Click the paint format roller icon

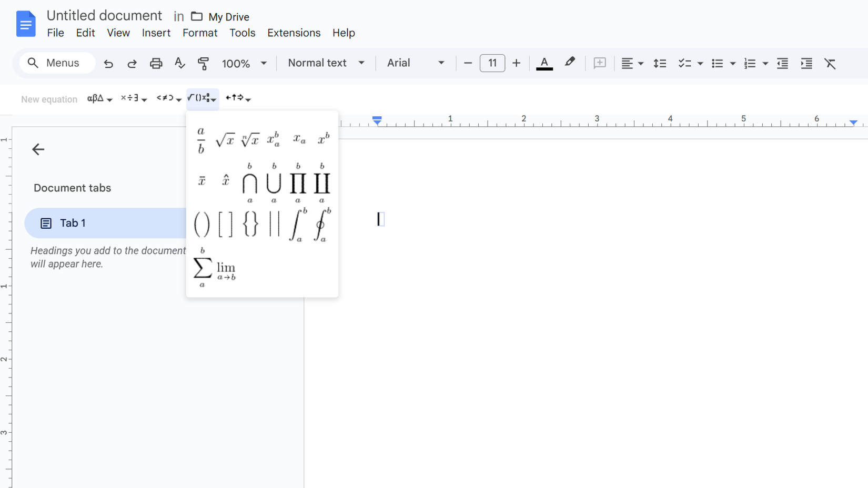coord(203,64)
